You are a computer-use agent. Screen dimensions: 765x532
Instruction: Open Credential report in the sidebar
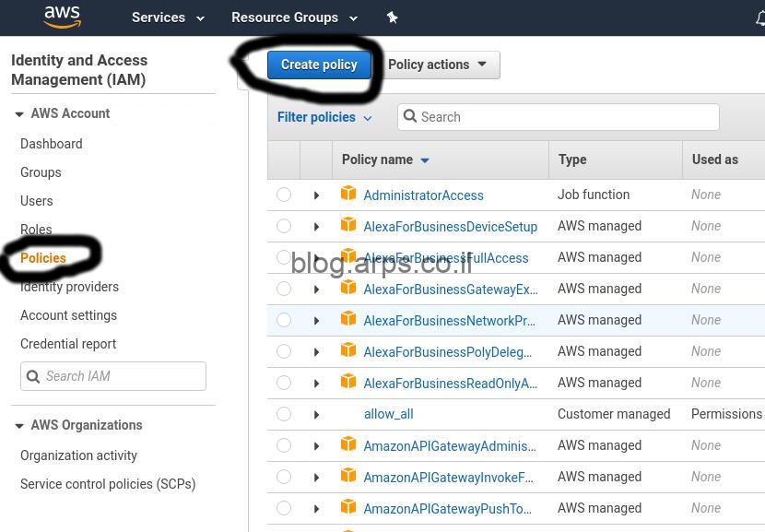click(x=68, y=344)
